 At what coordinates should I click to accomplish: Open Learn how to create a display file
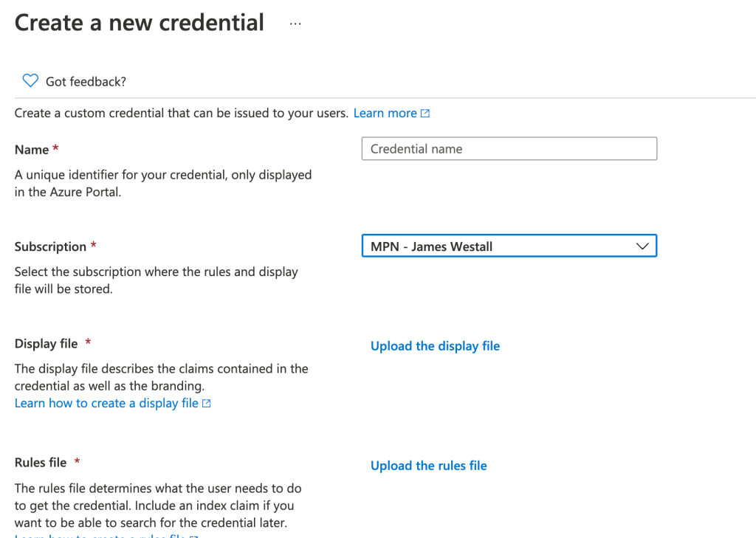click(x=106, y=403)
